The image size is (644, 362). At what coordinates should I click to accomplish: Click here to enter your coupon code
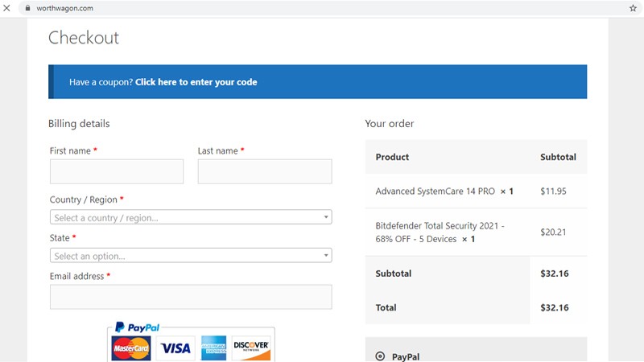tap(196, 82)
